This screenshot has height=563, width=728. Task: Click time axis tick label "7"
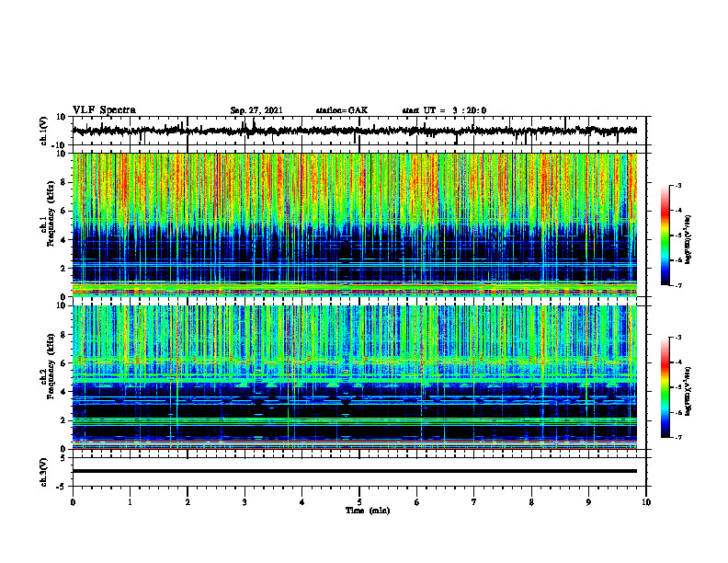(474, 502)
